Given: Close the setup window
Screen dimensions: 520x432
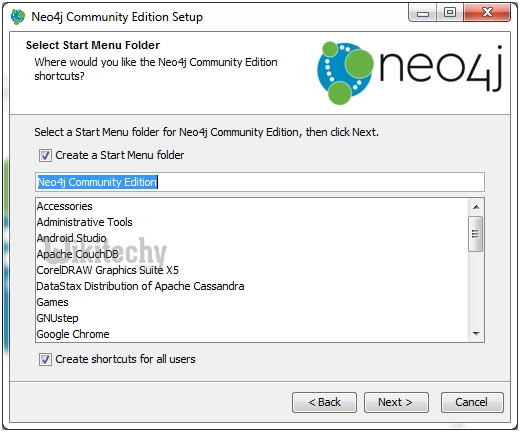Looking at the screenshot, I should click(x=487, y=13).
